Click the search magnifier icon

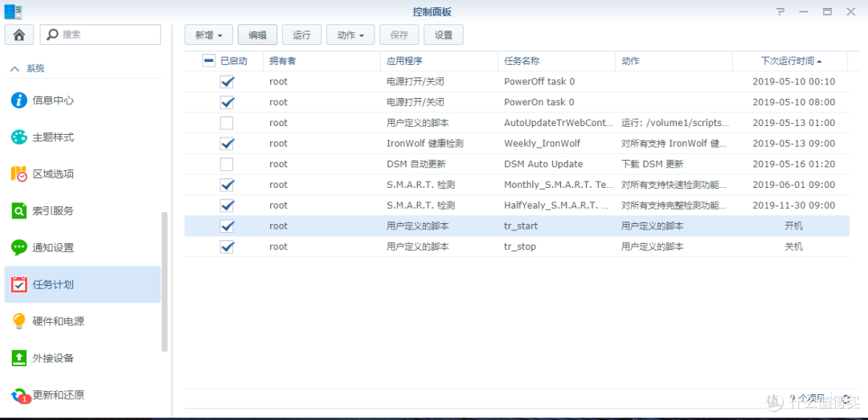52,35
